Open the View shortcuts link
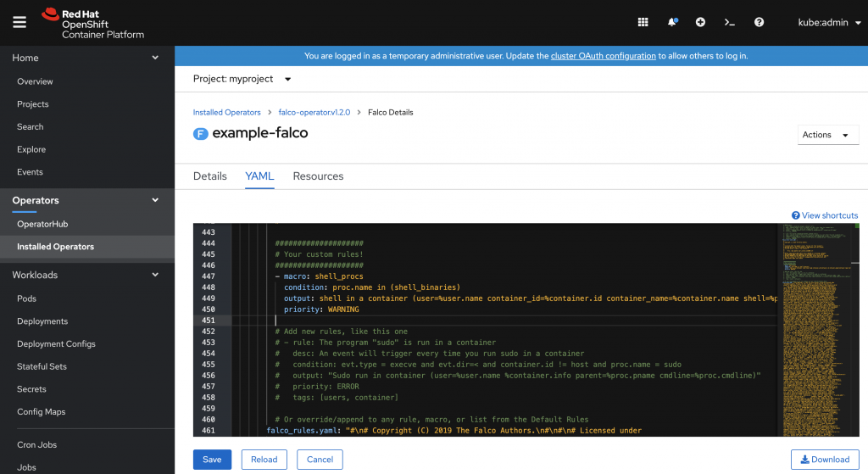 pos(825,215)
